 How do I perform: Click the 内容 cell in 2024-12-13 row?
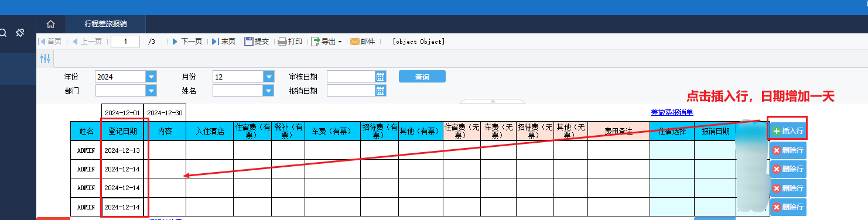click(165, 150)
